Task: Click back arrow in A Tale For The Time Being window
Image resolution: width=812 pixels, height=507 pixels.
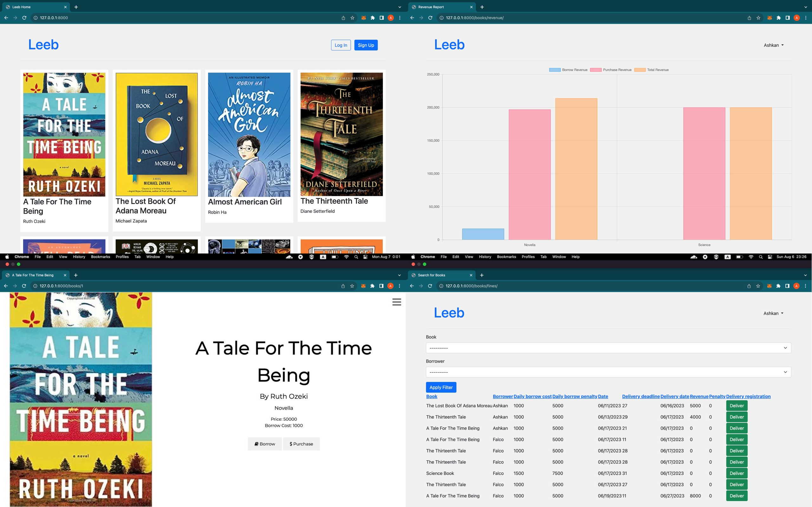Action: [6, 286]
